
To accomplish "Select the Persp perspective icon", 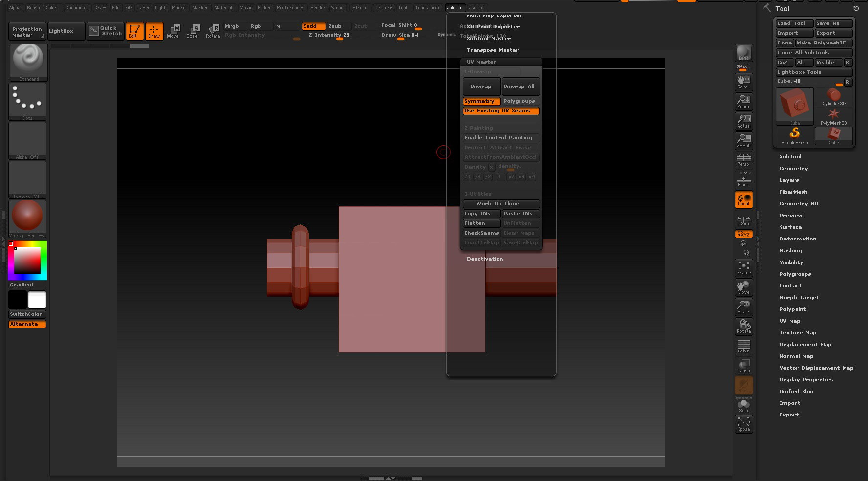I will (x=743, y=160).
